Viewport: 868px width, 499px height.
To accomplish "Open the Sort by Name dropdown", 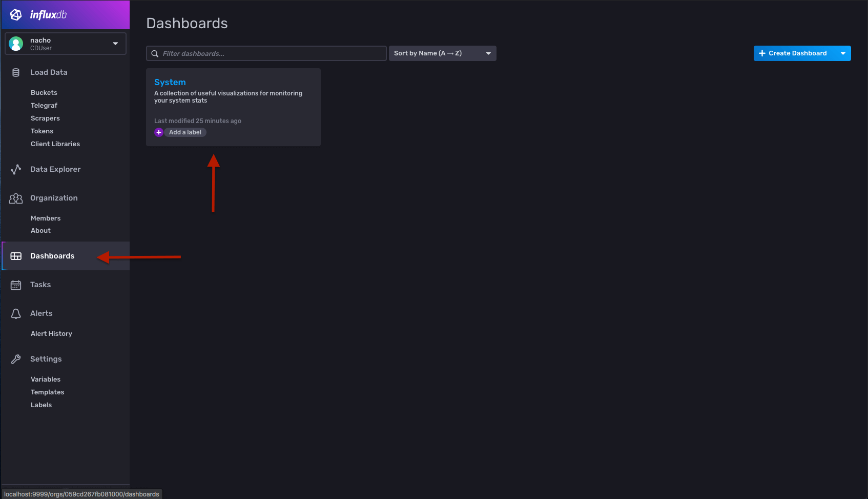I will point(442,53).
